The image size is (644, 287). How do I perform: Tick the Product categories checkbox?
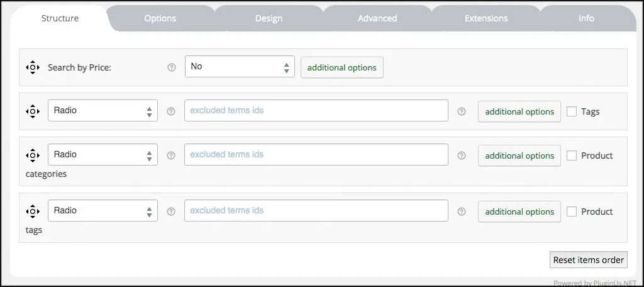pyautogui.click(x=572, y=155)
